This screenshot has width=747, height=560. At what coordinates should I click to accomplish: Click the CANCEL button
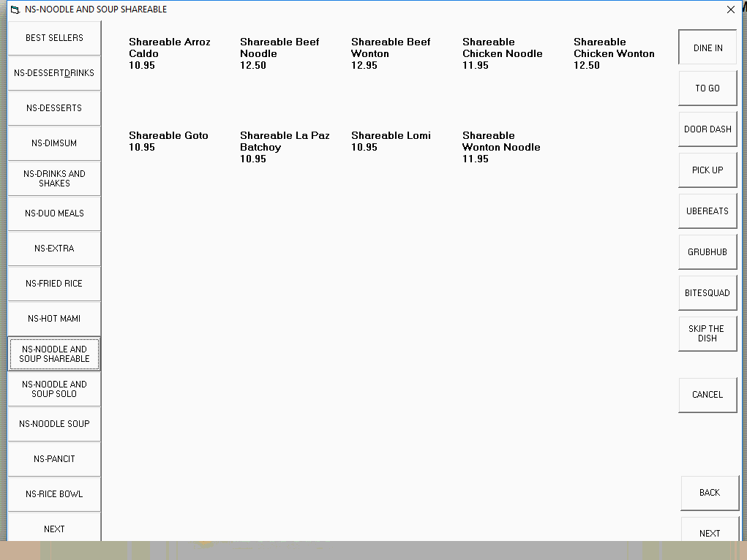707,395
